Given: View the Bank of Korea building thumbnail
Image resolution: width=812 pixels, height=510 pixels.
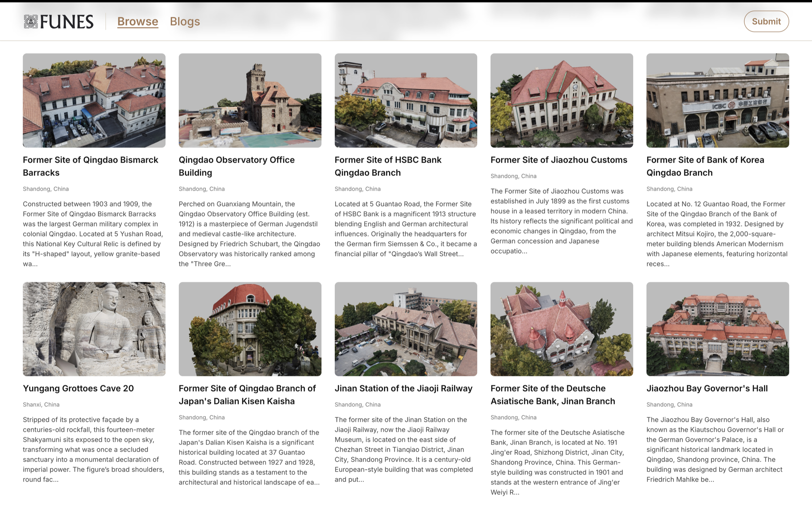Looking at the screenshot, I should click(717, 100).
